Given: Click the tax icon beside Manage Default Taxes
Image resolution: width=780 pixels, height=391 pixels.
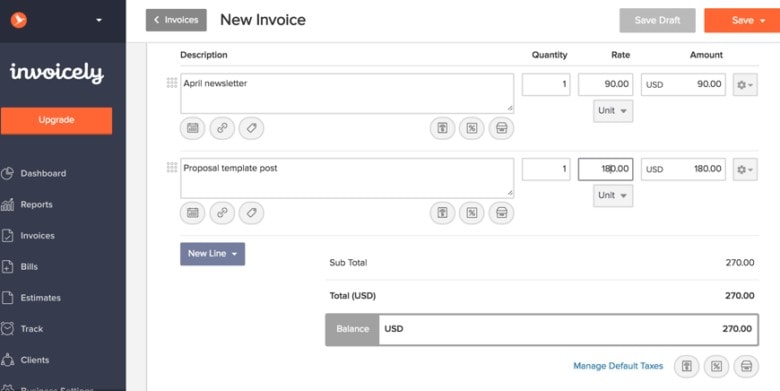Looking at the screenshot, I should click(x=686, y=367).
